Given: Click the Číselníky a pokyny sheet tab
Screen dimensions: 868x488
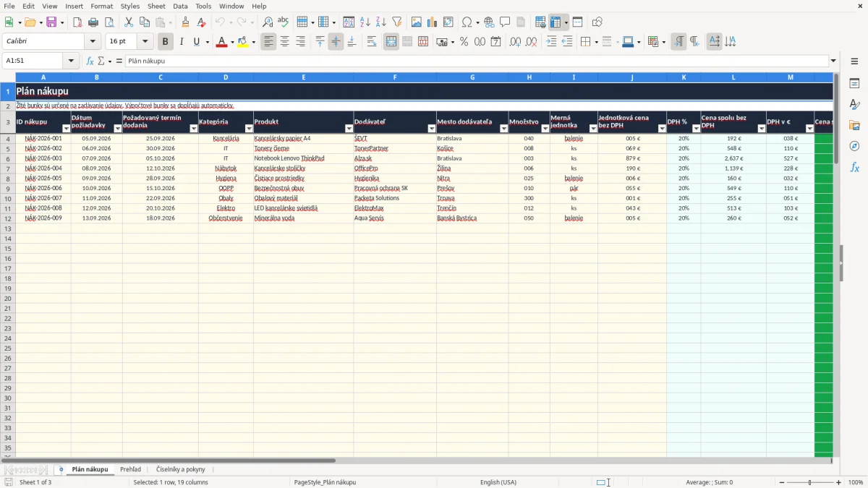Looking at the screenshot, I should [180, 470].
